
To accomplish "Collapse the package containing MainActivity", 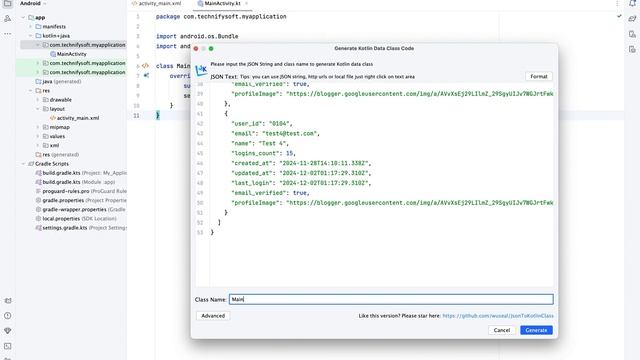I will [x=38, y=45].
